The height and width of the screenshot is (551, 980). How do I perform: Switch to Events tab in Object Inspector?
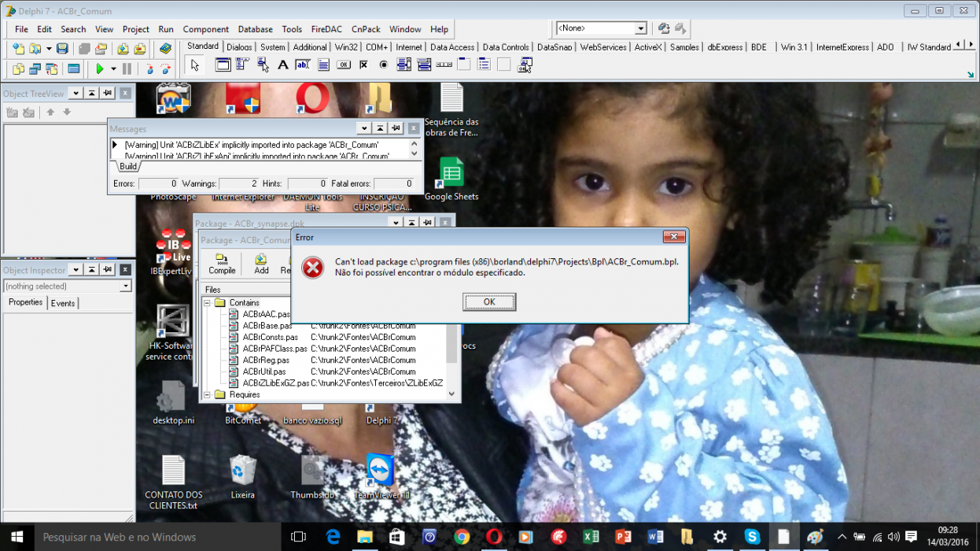[x=63, y=303]
